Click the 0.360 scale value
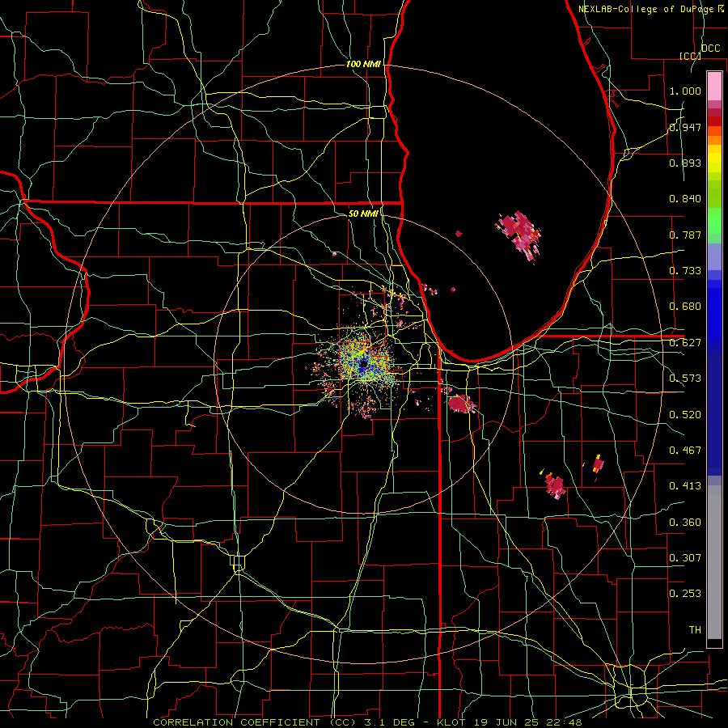The height and width of the screenshot is (728, 728). pos(685,523)
